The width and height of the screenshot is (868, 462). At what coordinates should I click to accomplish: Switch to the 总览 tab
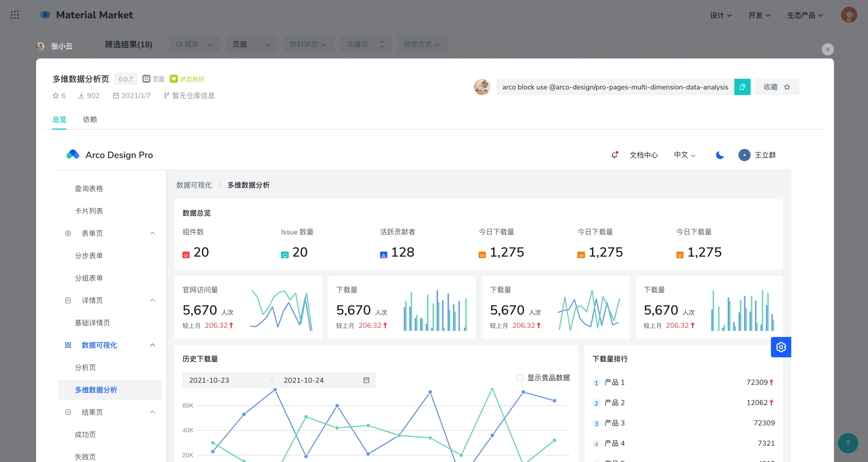59,119
